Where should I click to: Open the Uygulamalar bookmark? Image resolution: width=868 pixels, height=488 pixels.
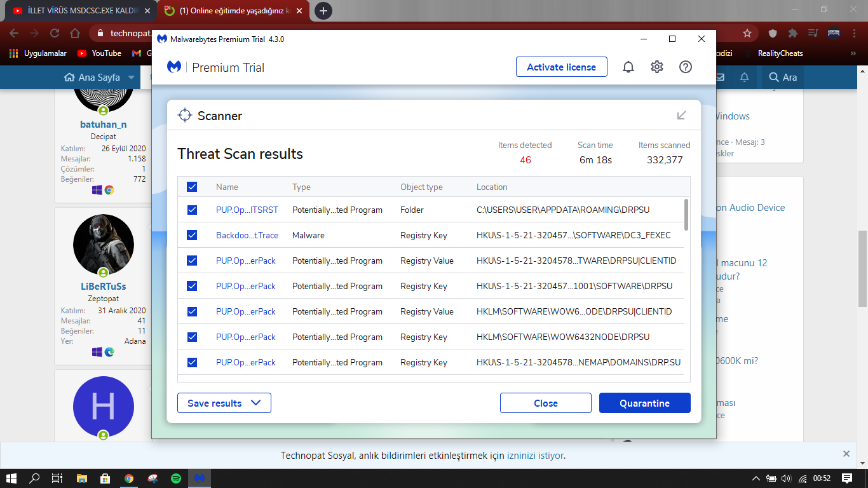click(38, 53)
